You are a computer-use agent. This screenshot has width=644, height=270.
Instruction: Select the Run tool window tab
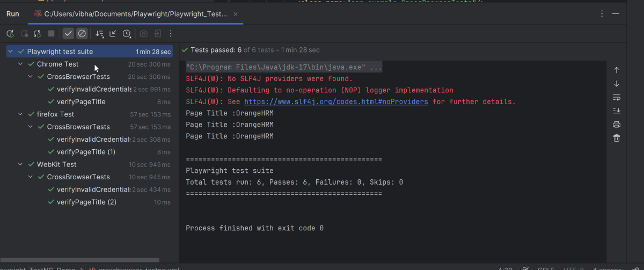point(13,14)
